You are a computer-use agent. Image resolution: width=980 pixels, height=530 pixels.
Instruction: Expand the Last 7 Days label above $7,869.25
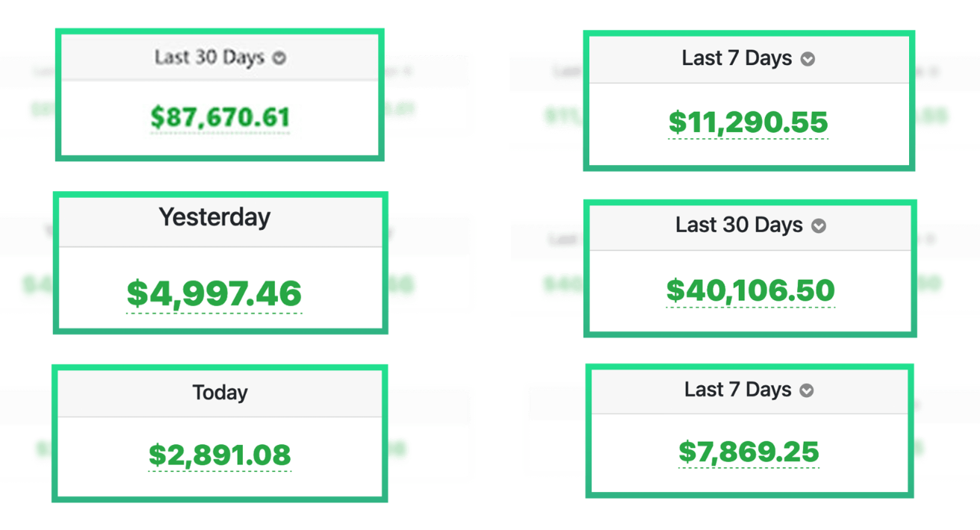(738, 390)
